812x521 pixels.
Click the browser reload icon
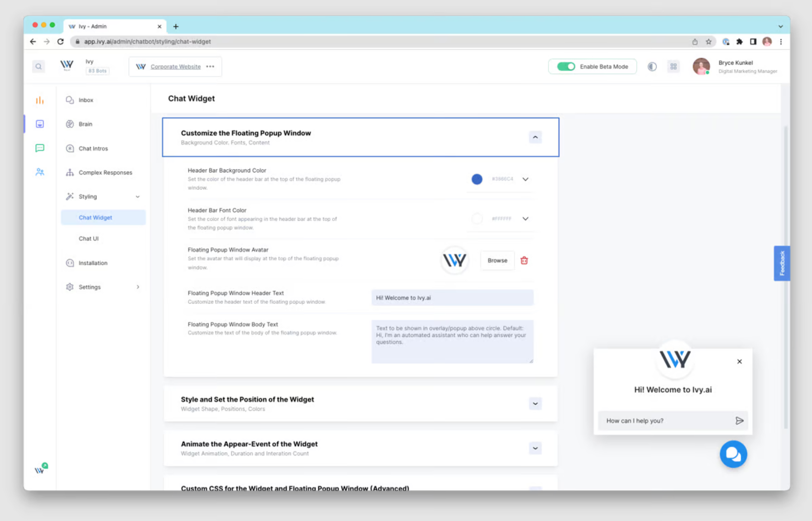point(61,42)
